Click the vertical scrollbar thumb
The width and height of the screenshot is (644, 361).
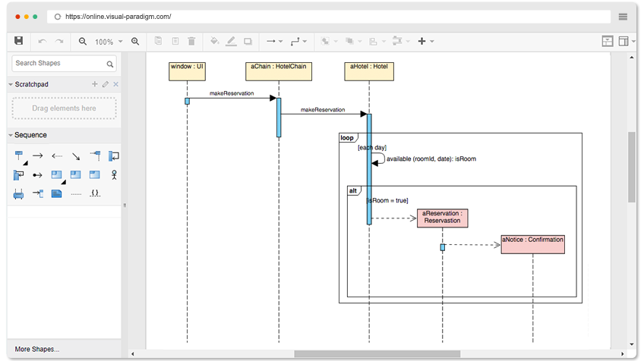click(x=632, y=167)
